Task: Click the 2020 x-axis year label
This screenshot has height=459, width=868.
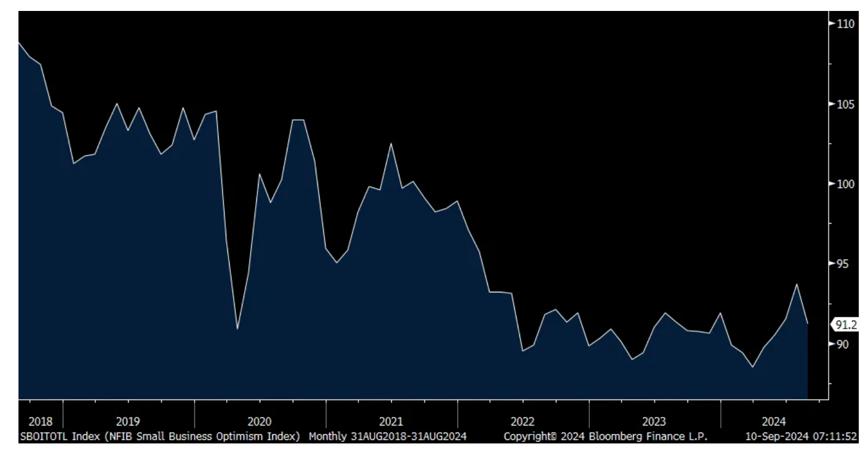Action: pos(260,422)
